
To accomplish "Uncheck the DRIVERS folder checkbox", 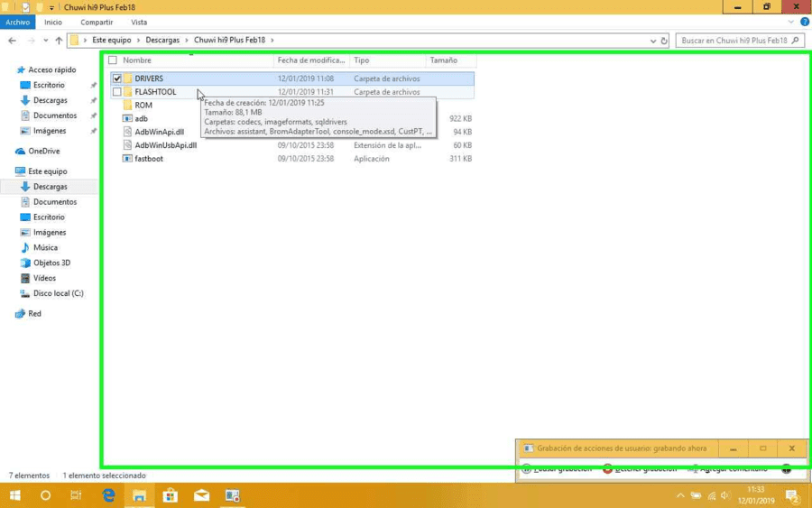I will (117, 79).
